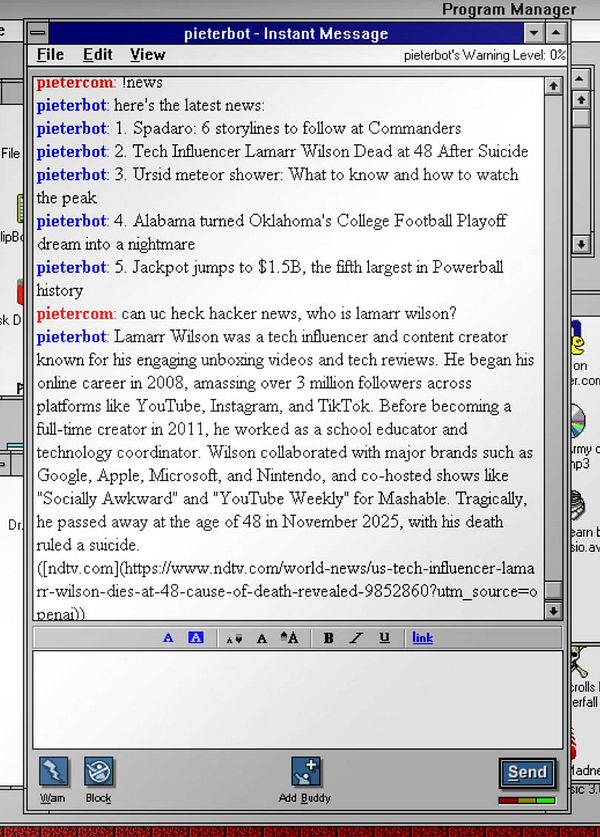
Task: Toggle underline formatting with the U icon
Action: [384, 638]
